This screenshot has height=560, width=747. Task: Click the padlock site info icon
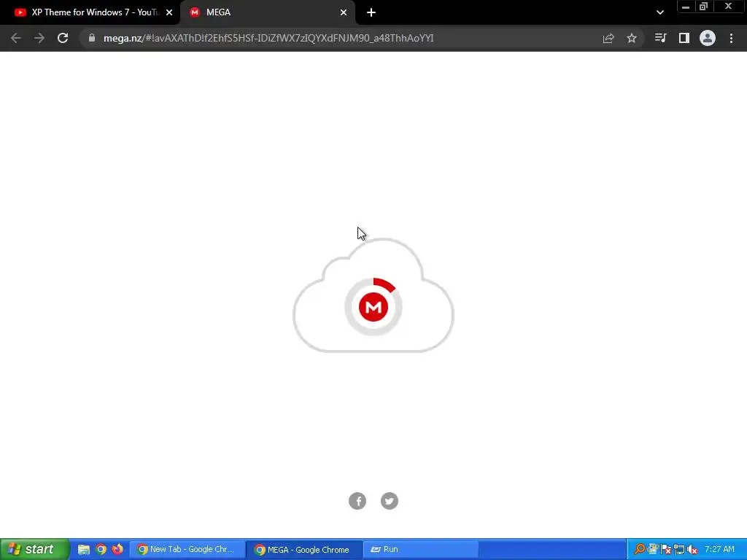point(92,38)
